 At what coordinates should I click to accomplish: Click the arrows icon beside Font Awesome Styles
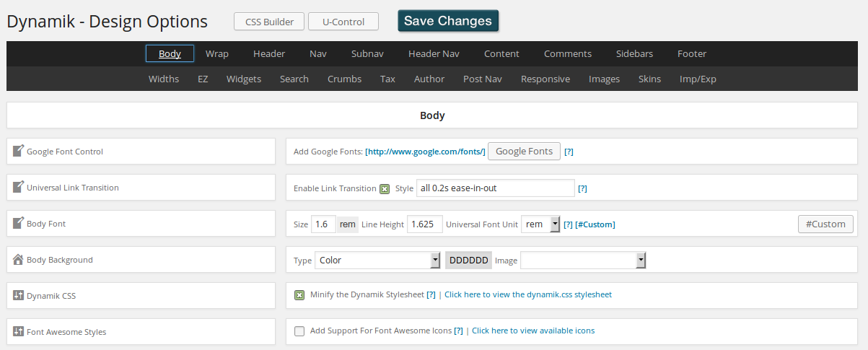click(19, 331)
